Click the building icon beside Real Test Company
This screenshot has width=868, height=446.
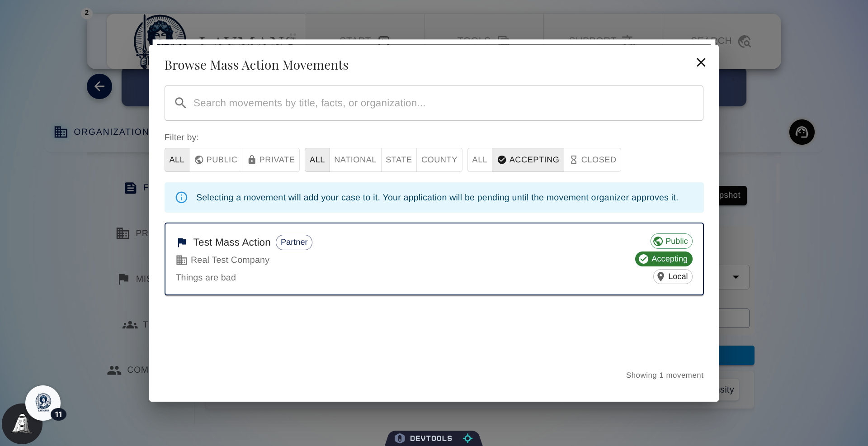pos(182,260)
